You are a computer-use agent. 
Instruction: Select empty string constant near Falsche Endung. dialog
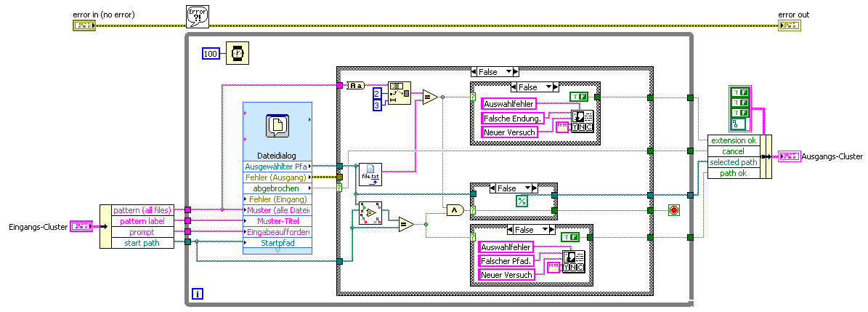point(562,127)
